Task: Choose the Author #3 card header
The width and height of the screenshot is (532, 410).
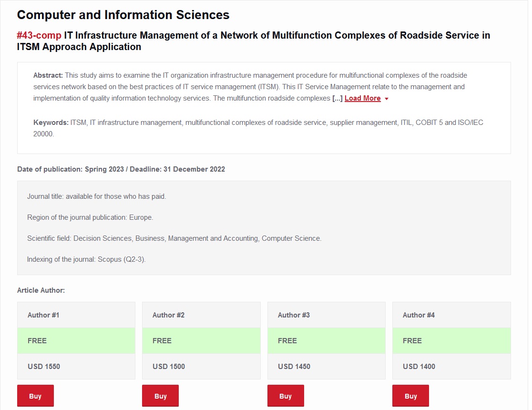Action: [326, 315]
